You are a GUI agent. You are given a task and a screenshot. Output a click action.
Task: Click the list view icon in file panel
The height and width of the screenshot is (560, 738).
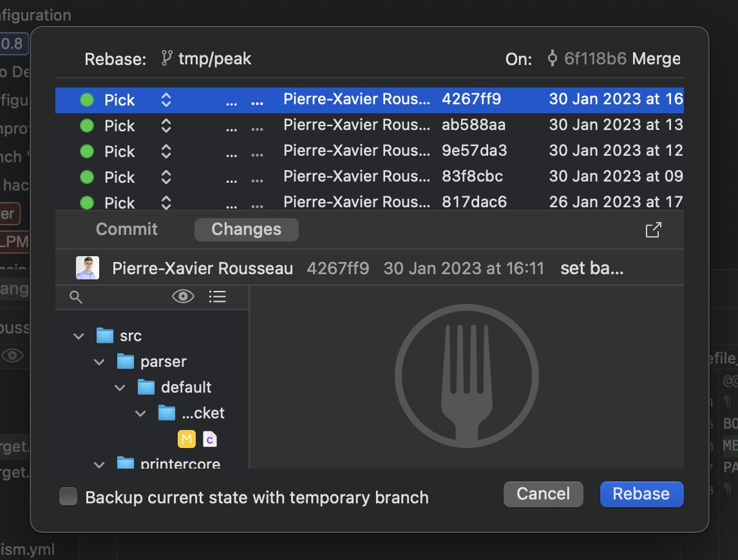217,297
